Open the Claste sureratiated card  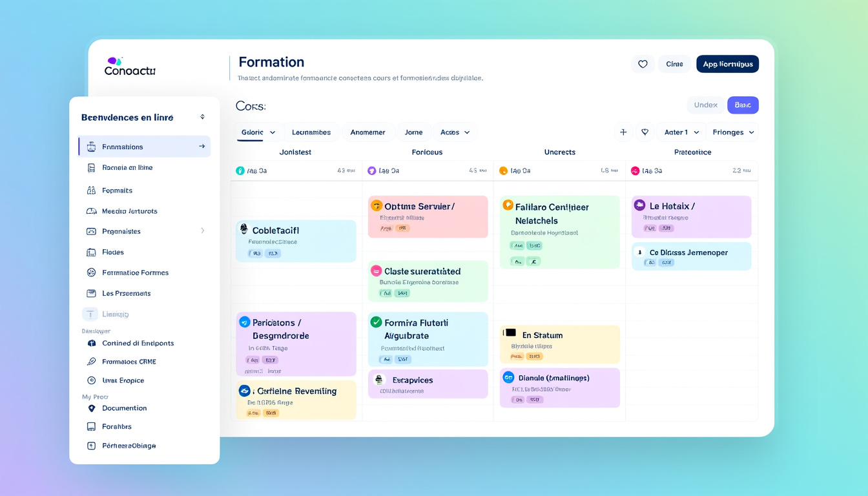click(x=428, y=281)
